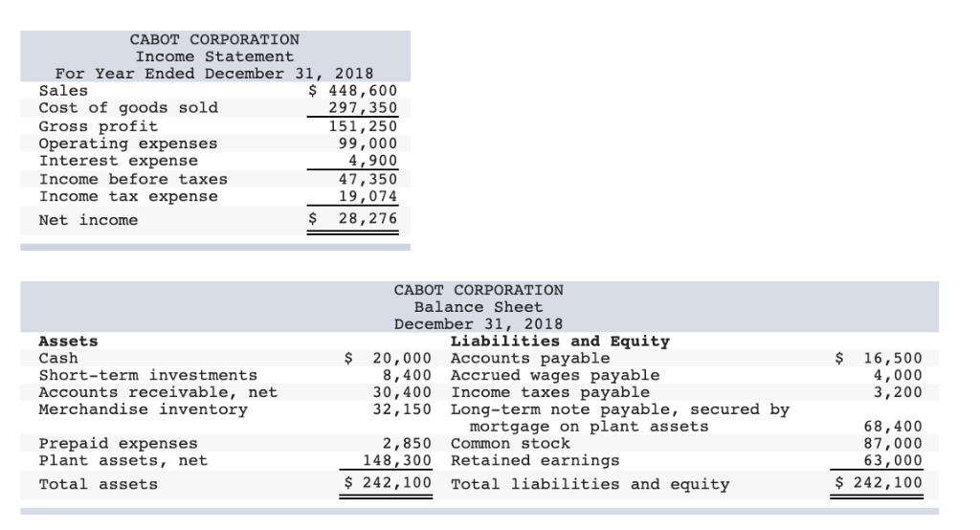Click Income tax expense value 19,074

[x=368, y=196]
